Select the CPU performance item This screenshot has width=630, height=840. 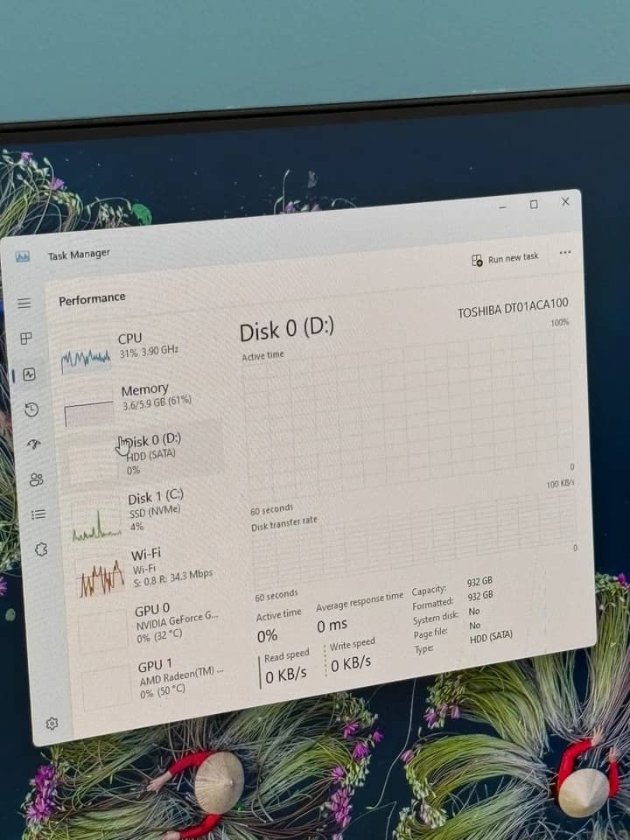(x=138, y=352)
